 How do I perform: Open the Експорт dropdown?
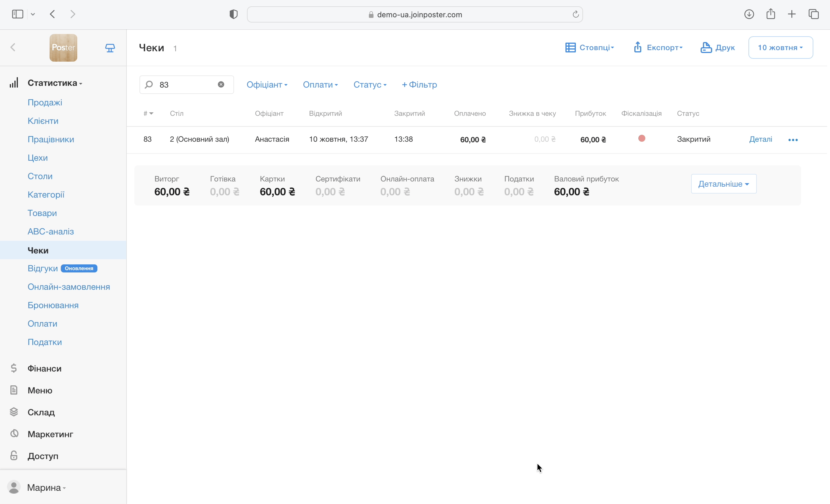point(658,48)
